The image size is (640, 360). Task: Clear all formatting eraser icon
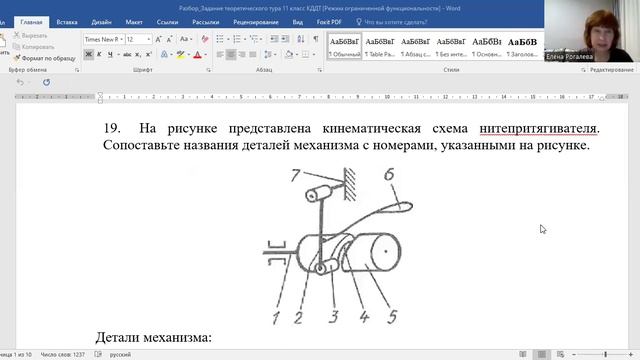[205, 39]
